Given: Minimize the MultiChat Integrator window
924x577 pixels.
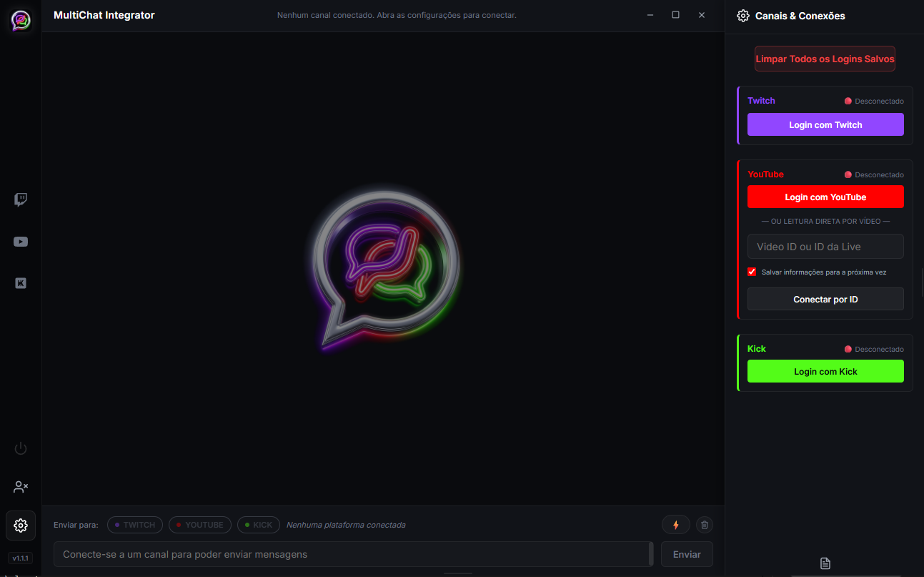Looking at the screenshot, I should 650,15.
